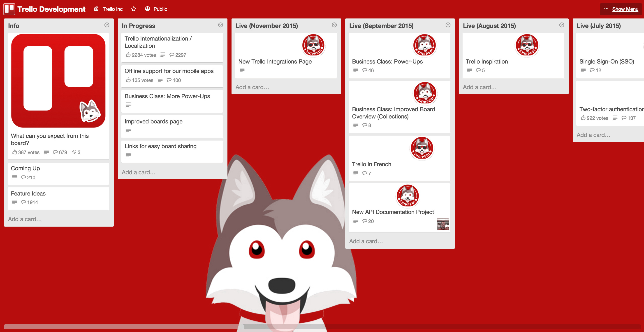Click member avatar on New API Documentation card
Viewport: 644px width, 332px height.
click(443, 224)
